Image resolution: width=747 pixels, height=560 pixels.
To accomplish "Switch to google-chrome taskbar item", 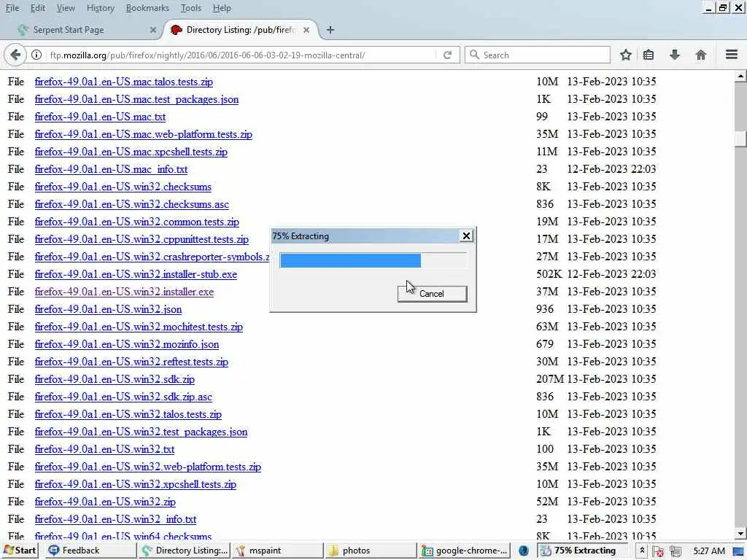I will point(465,551).
